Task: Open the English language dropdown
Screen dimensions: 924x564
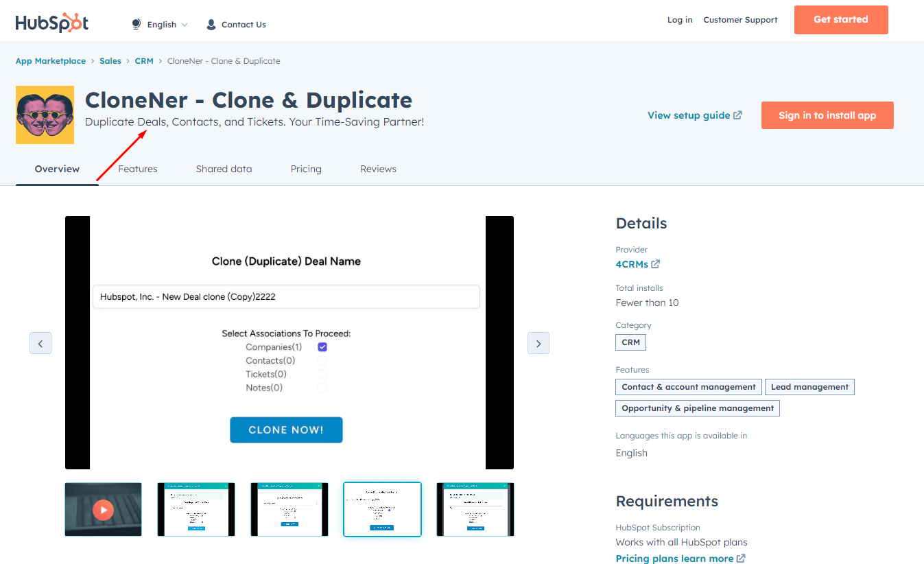Action: 167,25
